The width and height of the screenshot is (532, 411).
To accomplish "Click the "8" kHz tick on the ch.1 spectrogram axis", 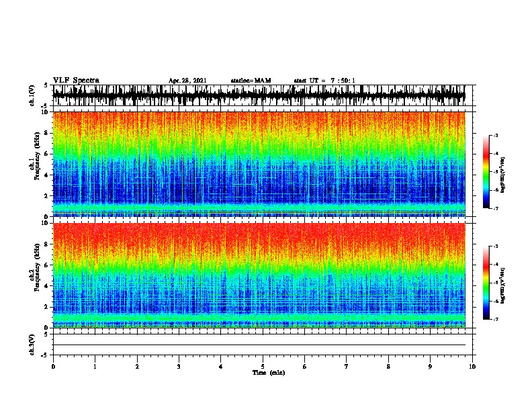I will click(x=46, y=133).
